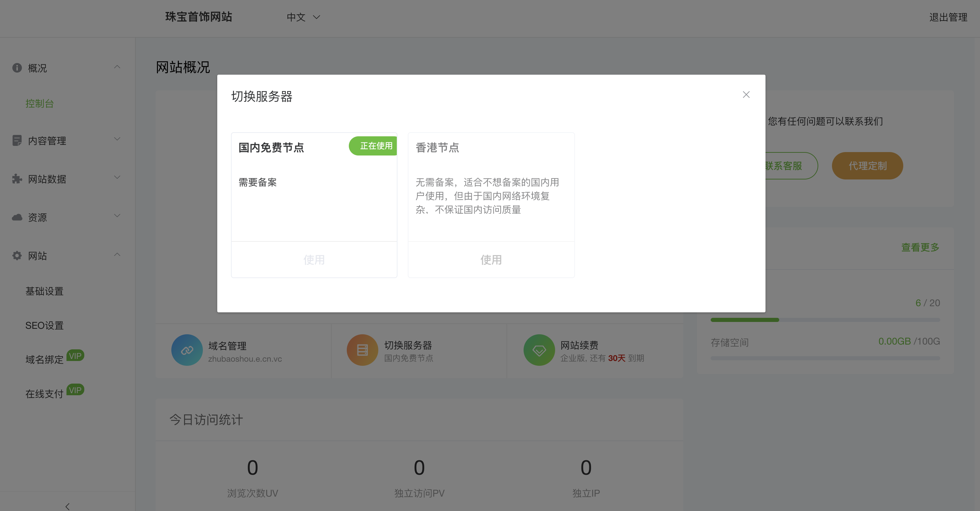Click the 切换服务器 shortcut label
Viewport: 980px width, 511px height.
[x=408, y=345]
